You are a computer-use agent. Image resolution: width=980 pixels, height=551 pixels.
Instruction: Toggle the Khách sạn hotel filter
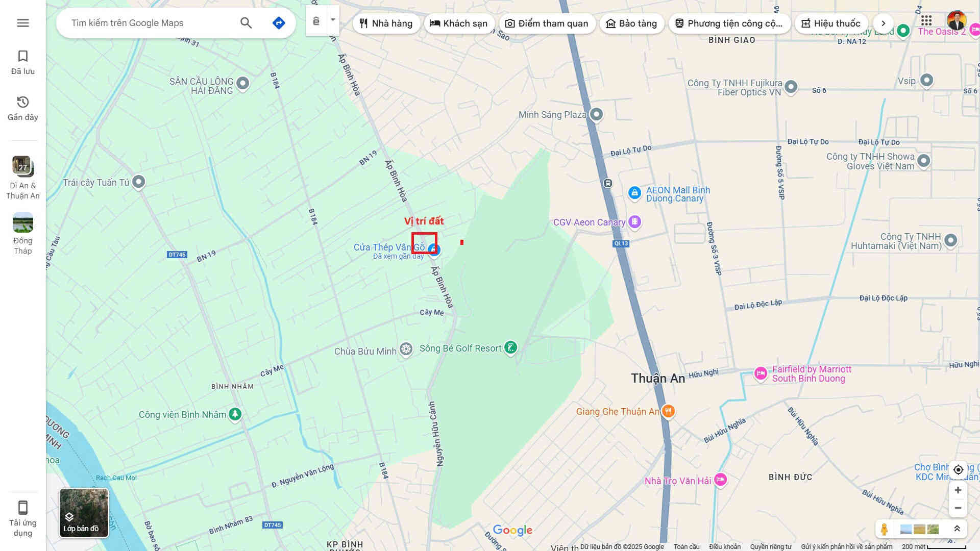(x=459, y=23)
